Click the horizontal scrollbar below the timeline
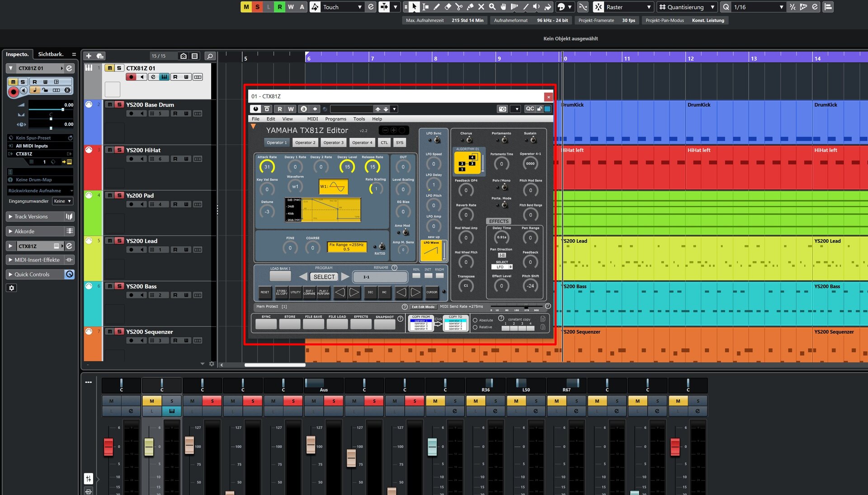868x495 pixels. [275, 364]
